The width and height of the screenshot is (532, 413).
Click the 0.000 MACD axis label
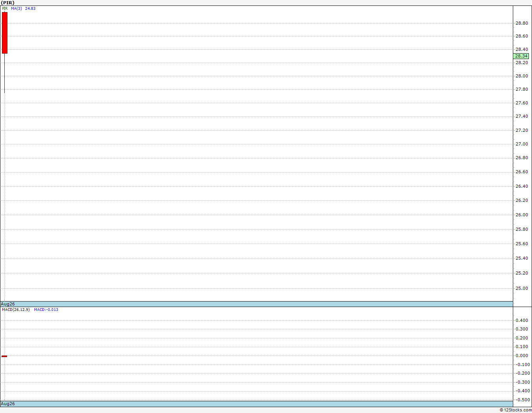521,356
